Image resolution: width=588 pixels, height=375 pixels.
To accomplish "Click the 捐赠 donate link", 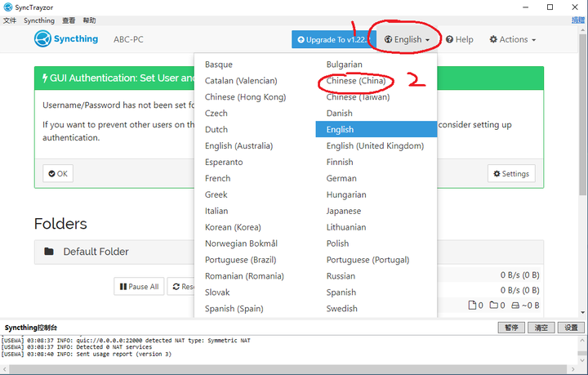I will [578, 20].
